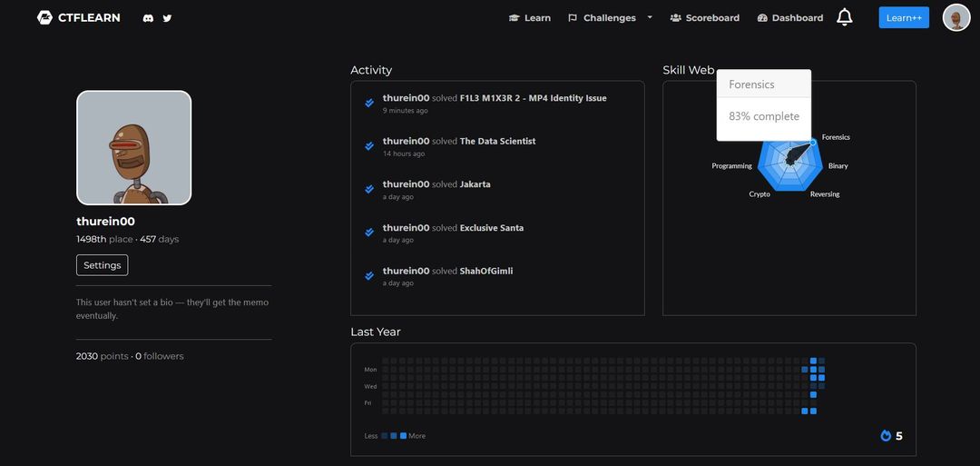The image size is (980, 466).
Task: Click the 14 hours ago timestamp
Action: tap(404, 154)
